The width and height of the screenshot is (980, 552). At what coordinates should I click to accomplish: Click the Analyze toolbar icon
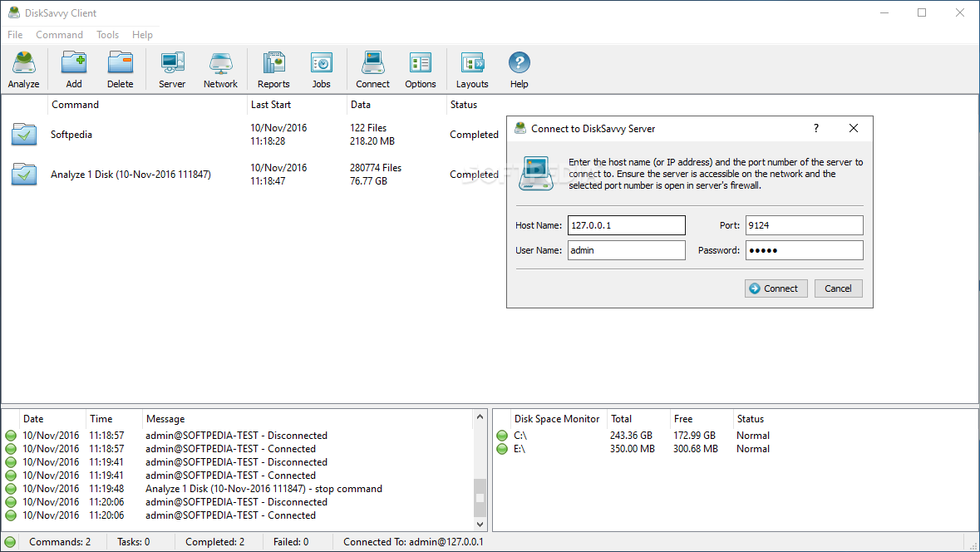click(24, 69)
